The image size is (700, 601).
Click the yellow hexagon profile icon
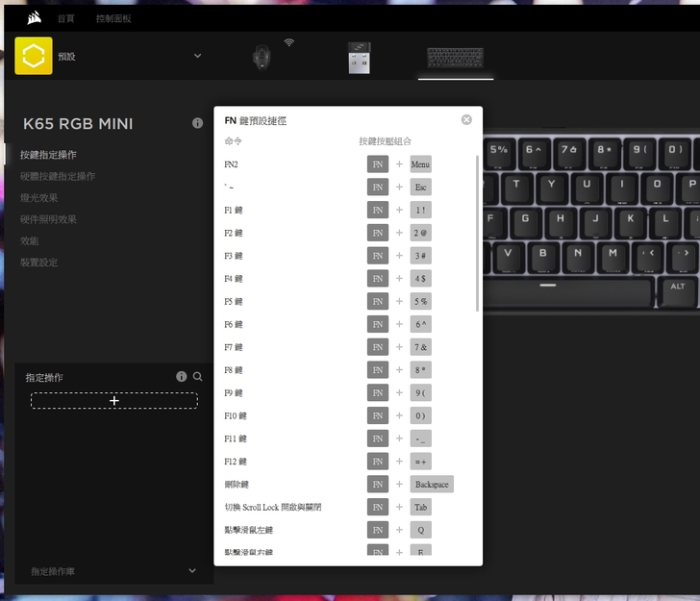point(34,56)
